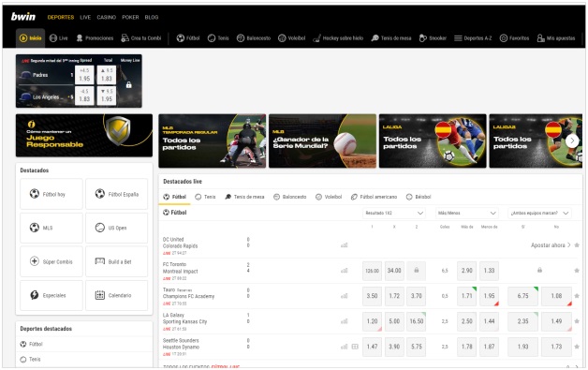The width and height of the screenshot is (588, 370).
Task: Switch to Tenis tab in Destacados live
Action: pos(205,197)
